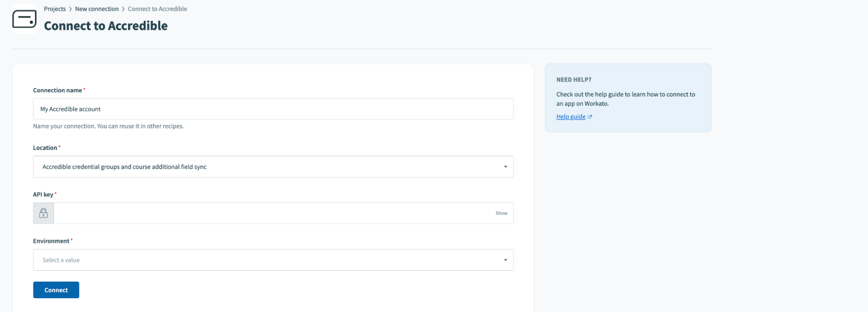Click the Location dropdown arrow
868x312 pixels.
tap(505, 167)
